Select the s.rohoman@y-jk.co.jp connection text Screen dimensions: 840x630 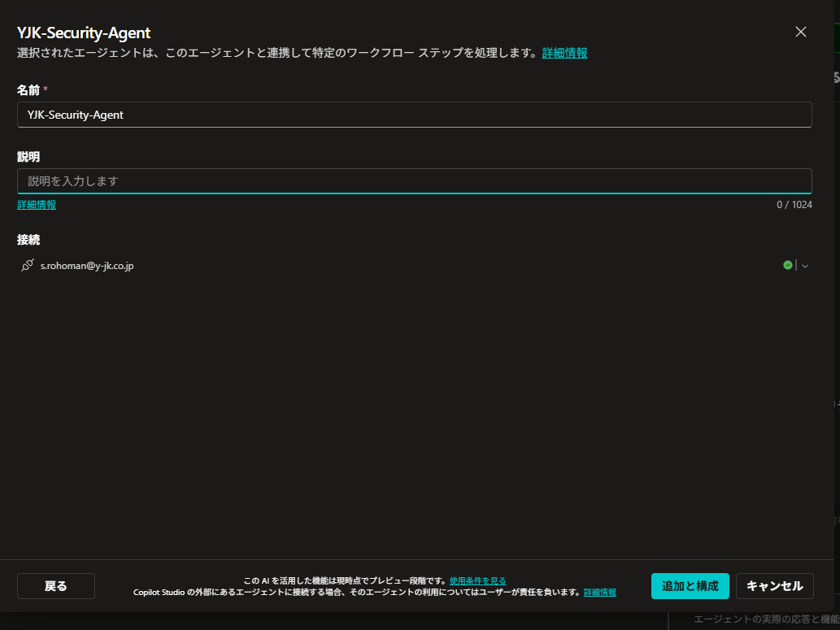coord(87,266)
